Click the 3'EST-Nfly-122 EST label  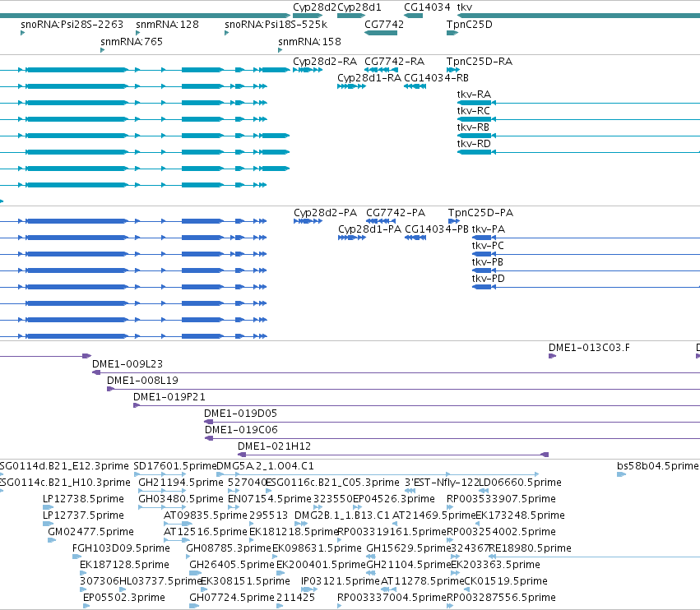pyautogui.click(x=442, y=483)
